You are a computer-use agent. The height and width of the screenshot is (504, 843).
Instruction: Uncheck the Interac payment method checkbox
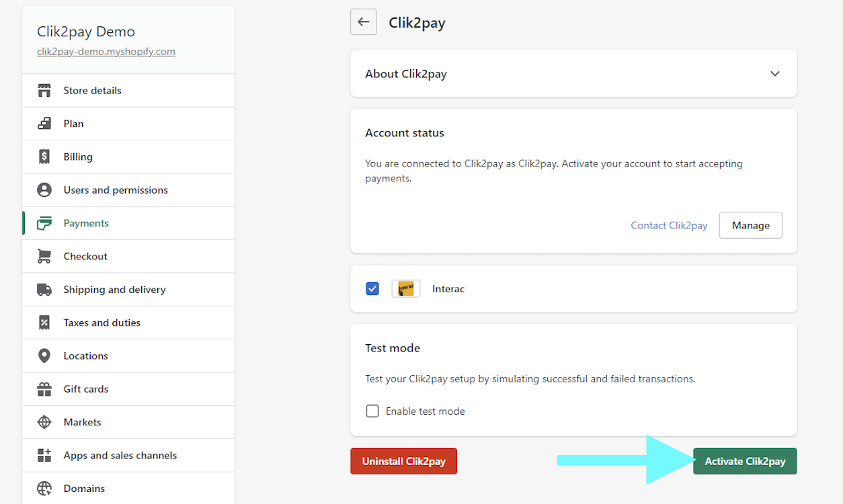pyautogui.click(x=372, y=289)
